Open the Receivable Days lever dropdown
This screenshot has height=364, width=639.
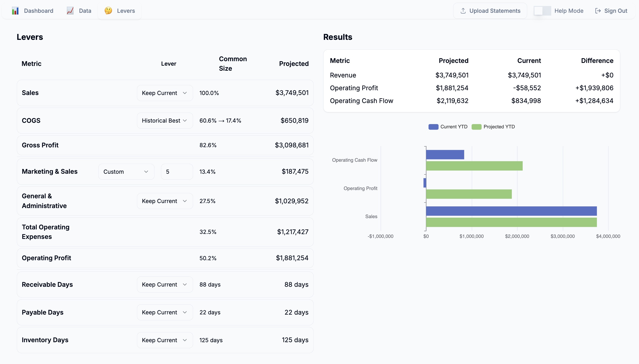pos(165,285)
